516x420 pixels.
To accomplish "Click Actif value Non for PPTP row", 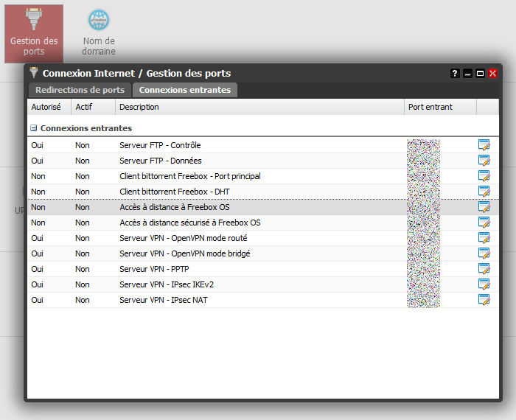I will [x=83, y=269].
